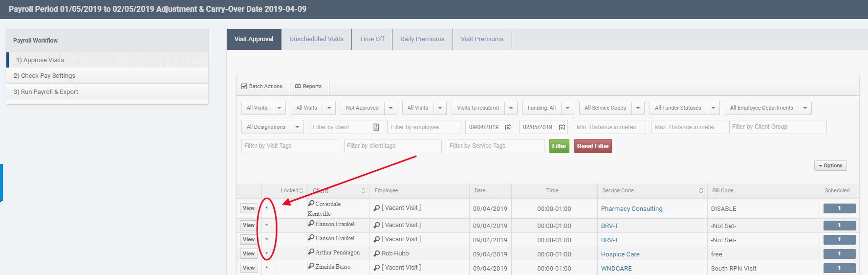The image size is (868, 275).
Task: Open calendar icon in 09/04/2019 date field
Action: coord(508,127)
